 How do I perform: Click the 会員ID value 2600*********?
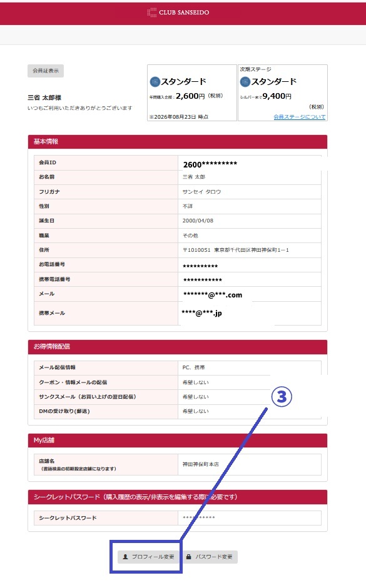(210, 164)
